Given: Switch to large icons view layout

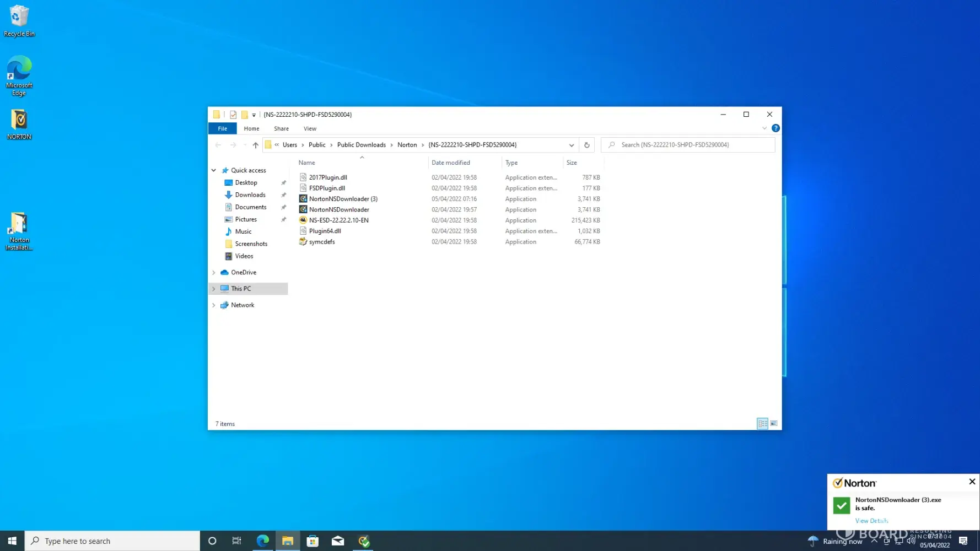Looking at the screenshot, I should click(774, 424).
